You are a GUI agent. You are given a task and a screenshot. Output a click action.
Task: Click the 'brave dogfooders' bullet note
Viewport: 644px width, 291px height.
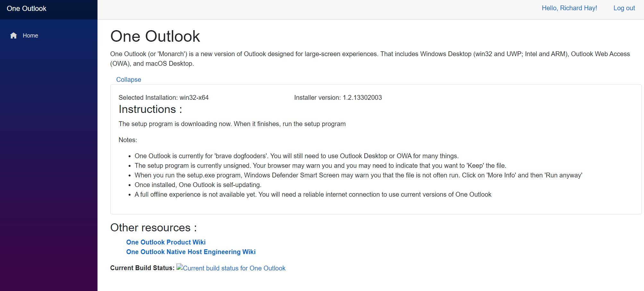coord(296,156)
